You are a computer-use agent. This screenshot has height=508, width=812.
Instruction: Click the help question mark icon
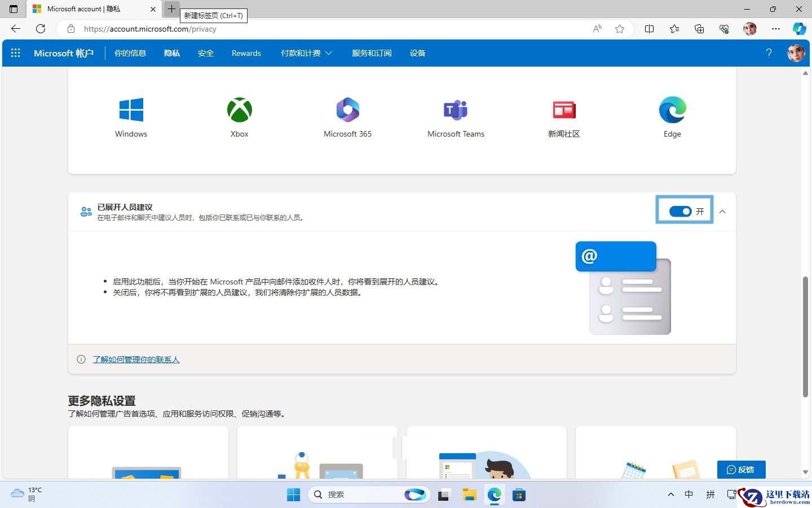coord(769,53)
